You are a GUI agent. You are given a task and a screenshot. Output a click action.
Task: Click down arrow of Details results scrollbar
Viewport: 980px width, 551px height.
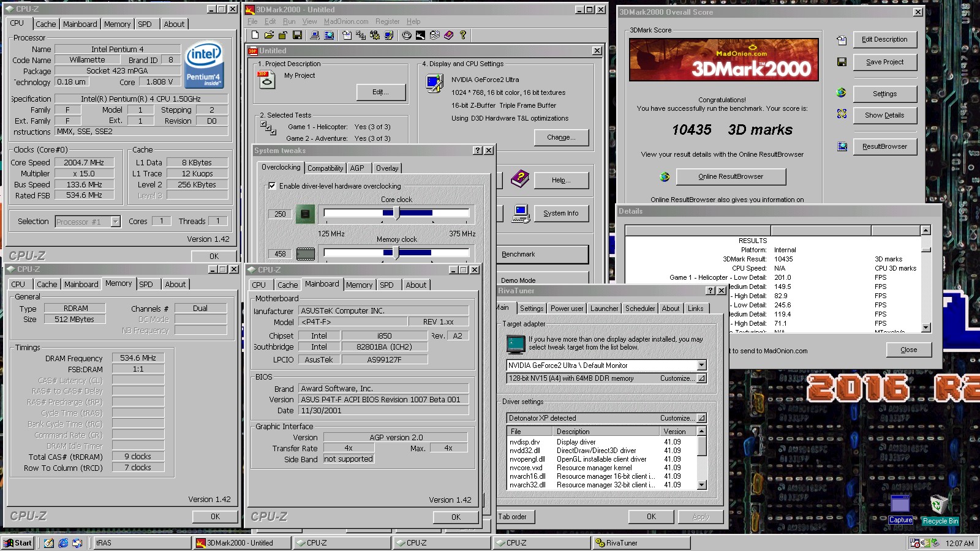click(925, 328)
